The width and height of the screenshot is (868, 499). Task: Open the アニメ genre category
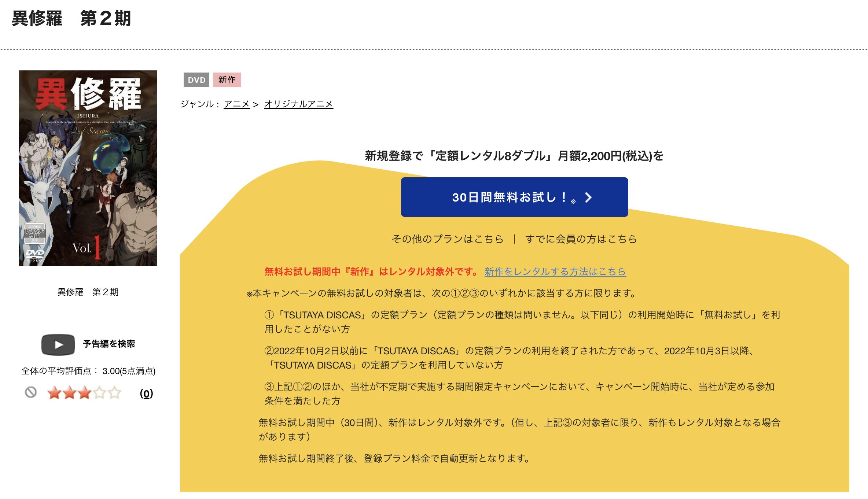tap(236, 104)
